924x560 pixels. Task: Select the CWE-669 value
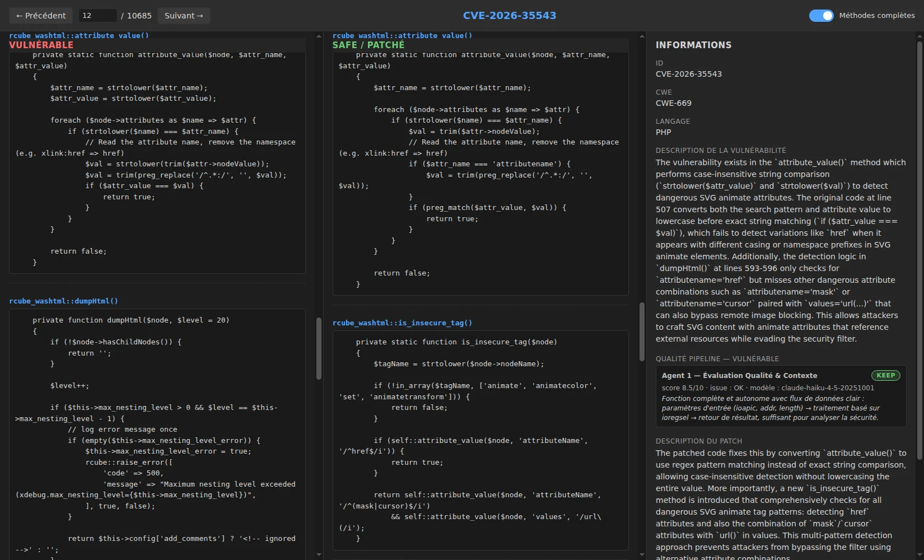674,103
